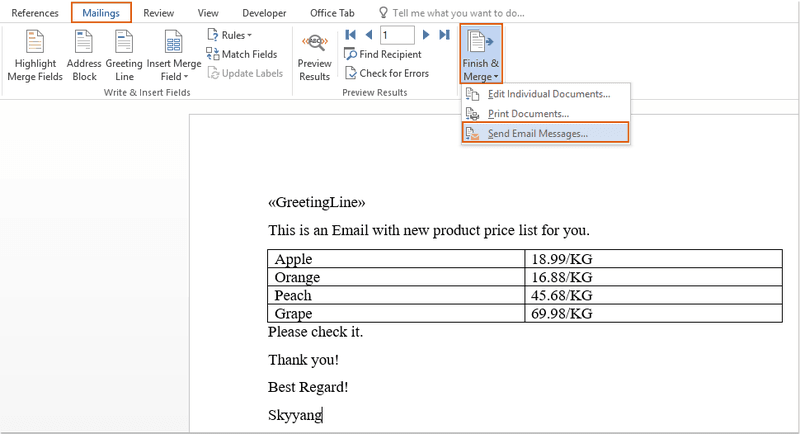Click the Tell me search box
Viewport: 800px width, 434px height.
(458, 13)
